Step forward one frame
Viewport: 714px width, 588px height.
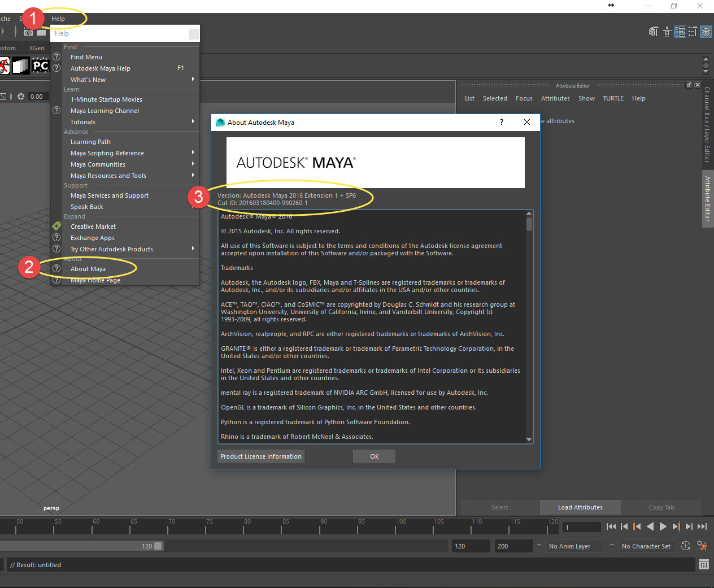tap(689, 526)
